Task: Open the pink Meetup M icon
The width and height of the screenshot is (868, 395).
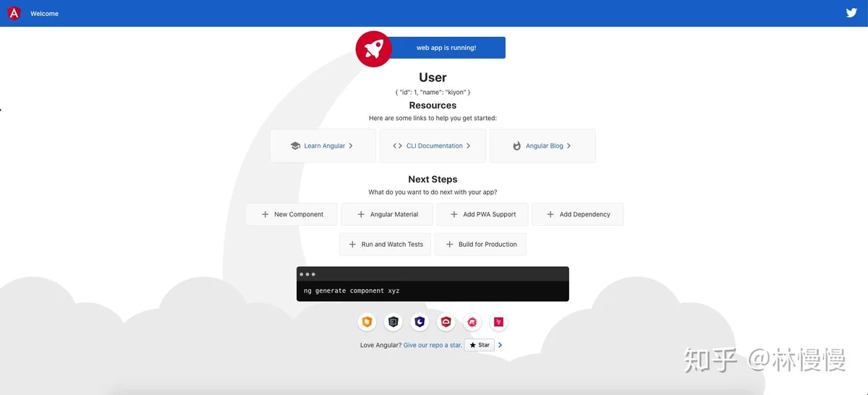Action: tap(472, 322)
